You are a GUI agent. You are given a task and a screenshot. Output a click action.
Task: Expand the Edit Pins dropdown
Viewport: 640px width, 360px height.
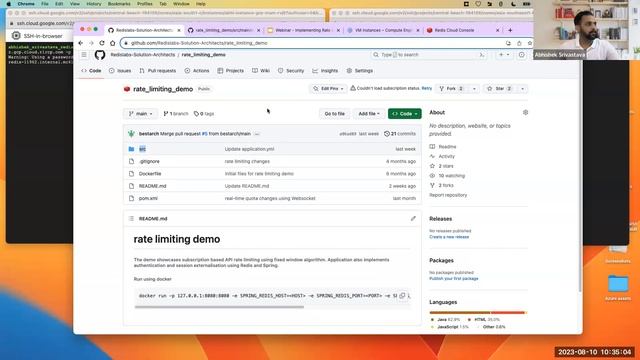tap(328, 89)
